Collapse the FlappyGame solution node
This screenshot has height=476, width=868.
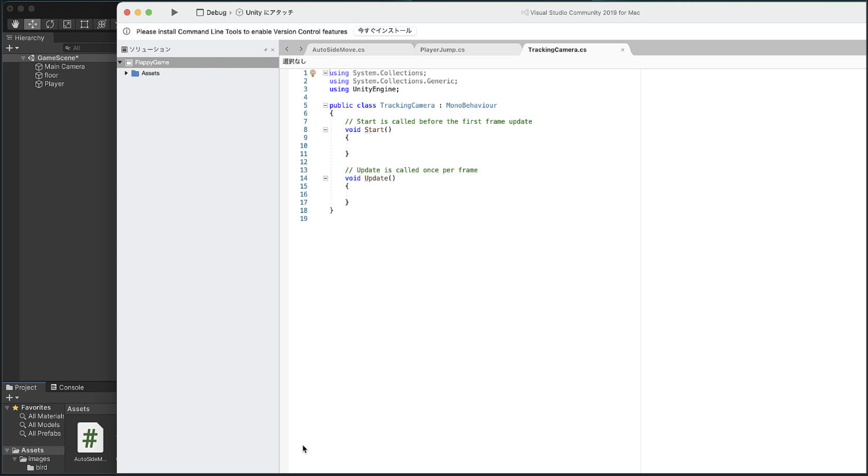coord(120,62)
